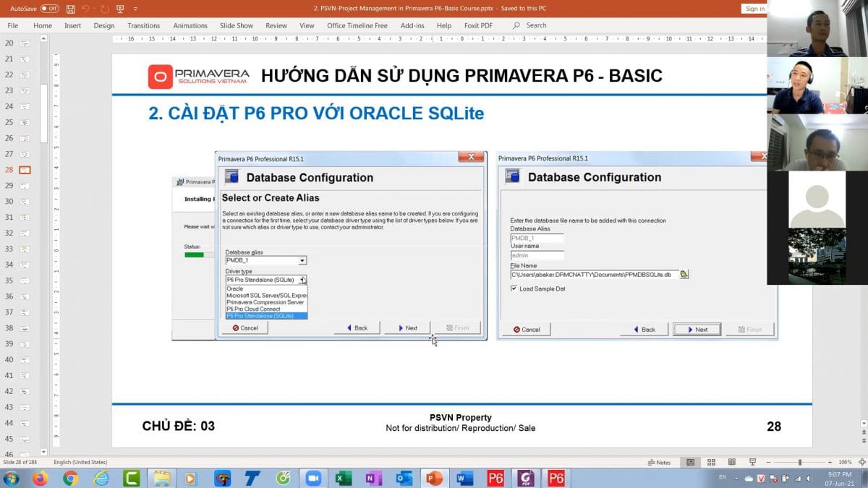Click the English (United States) language indicator

pos(80,462)
